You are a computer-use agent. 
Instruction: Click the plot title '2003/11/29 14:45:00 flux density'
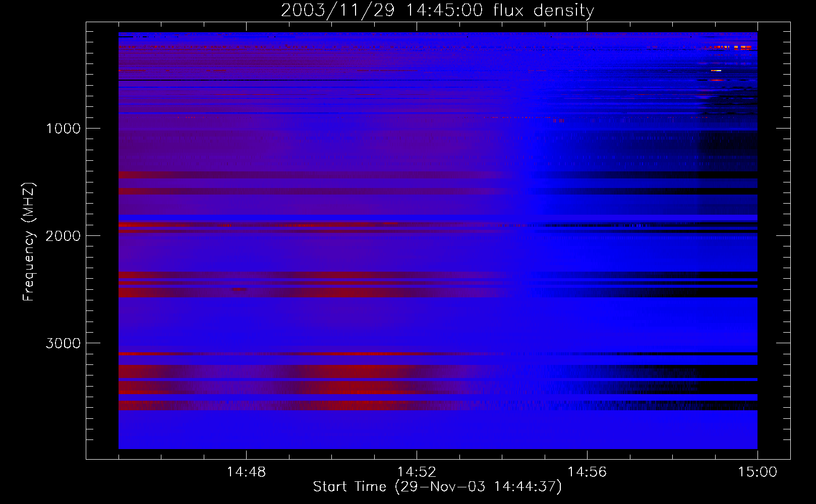pos(437,10)
